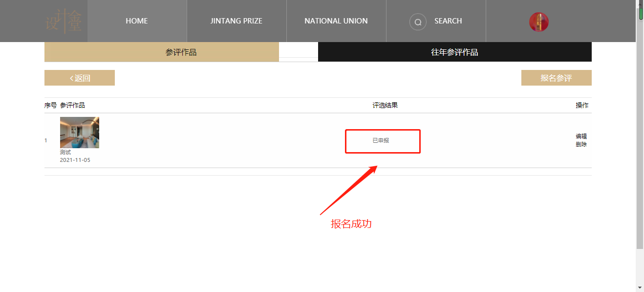This screenshot has width=644, height=292.
Task: Open the NATIONAL UNION menu item
Action: [x=336, y=21]
